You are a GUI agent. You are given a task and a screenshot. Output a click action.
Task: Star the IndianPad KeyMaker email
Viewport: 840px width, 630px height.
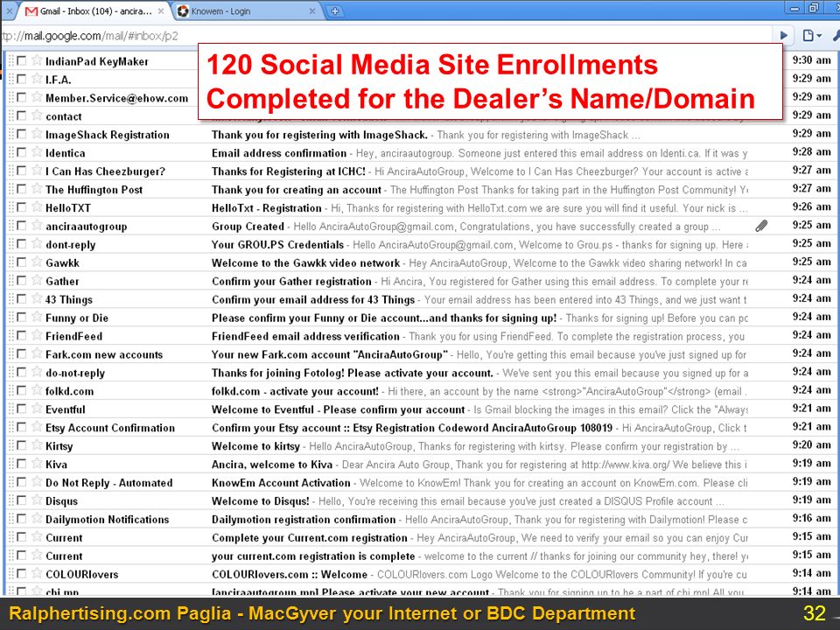(x=37, y=60)
